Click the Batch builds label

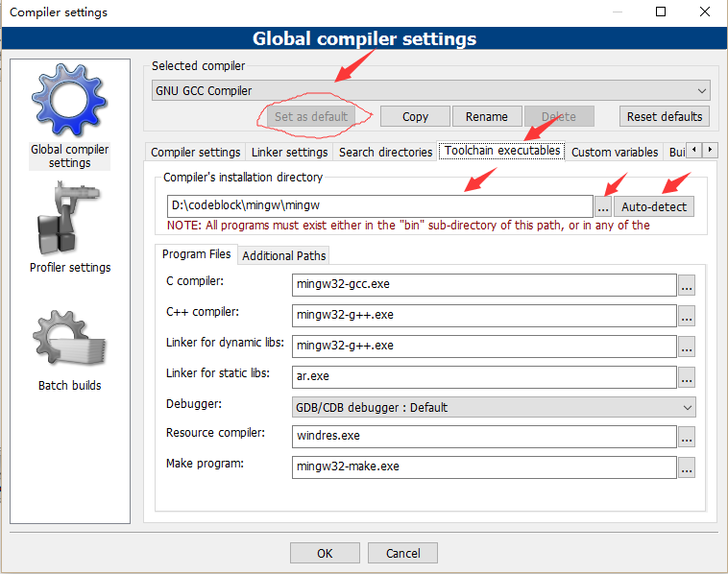pos(70,385)
